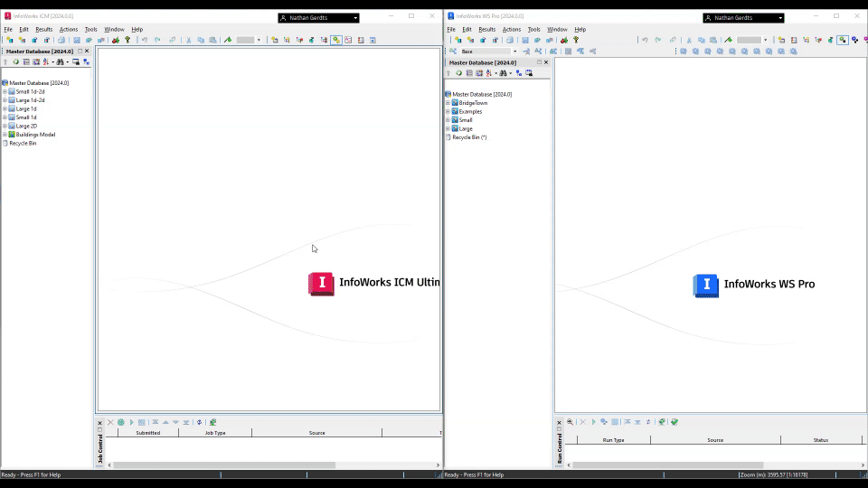The height and width of the screenshot is (488, 868).
Task: Close the WS Pro Master Database panel
Action: tap(546, 62)
